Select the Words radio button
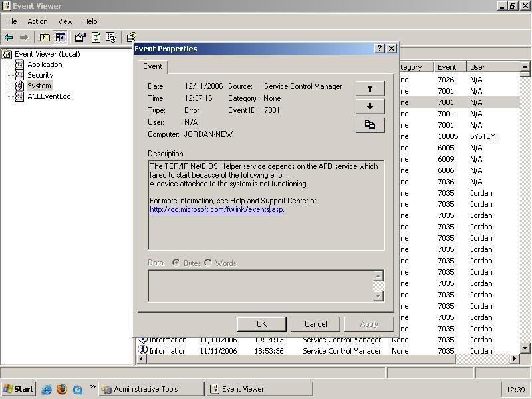Image resolution: width=532 pixels, height=399 pixels. 208,263
